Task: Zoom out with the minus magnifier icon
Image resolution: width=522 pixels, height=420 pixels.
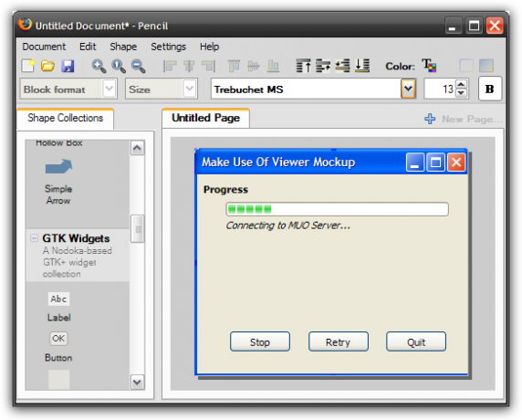Action: 138,66
